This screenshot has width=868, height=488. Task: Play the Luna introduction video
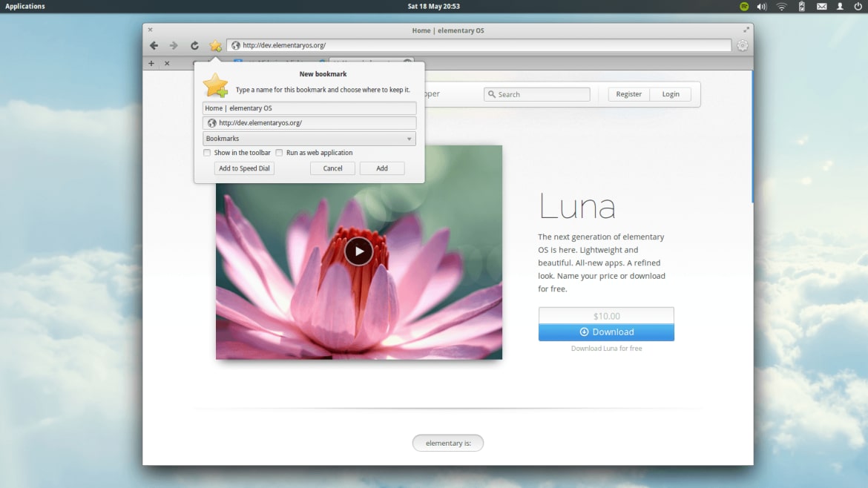[358, 251]
